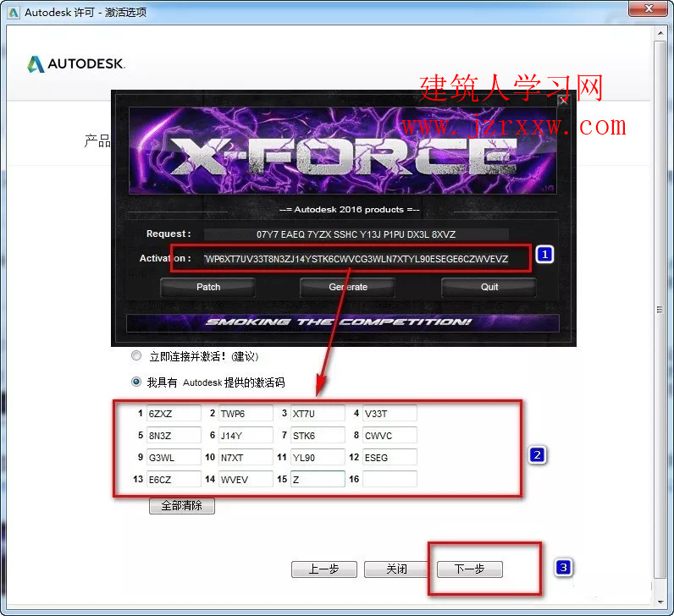Click the Autodesk logo in header

[76, 64]
